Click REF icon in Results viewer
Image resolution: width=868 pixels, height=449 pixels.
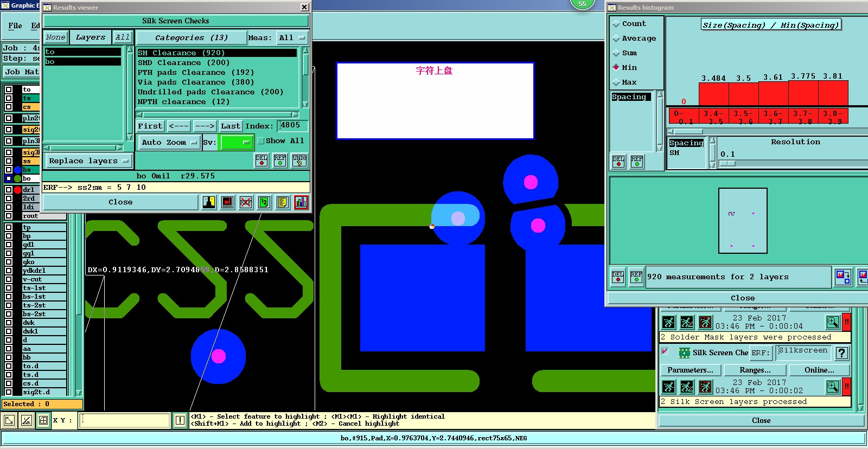point(280,161)
